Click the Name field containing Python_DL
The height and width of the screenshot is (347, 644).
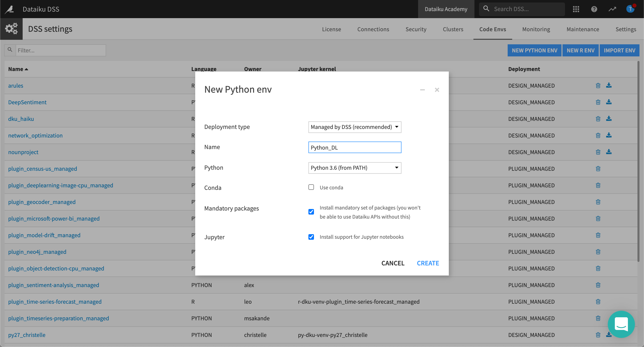coord(355,147)
